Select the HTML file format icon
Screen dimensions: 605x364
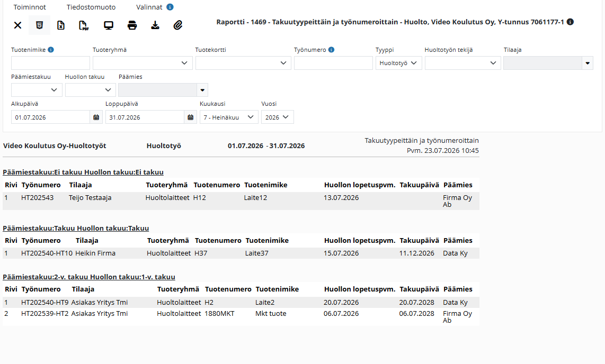pyautogui.click(x=39, y=25)
